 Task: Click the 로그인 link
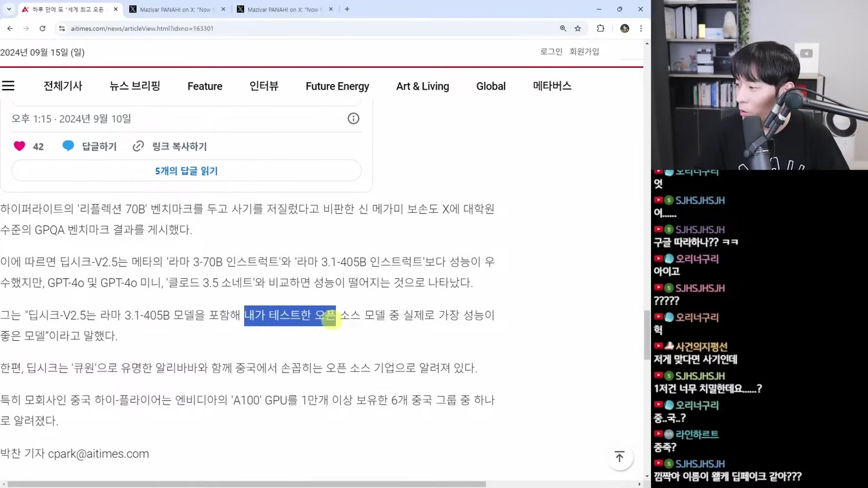[551, 52]
